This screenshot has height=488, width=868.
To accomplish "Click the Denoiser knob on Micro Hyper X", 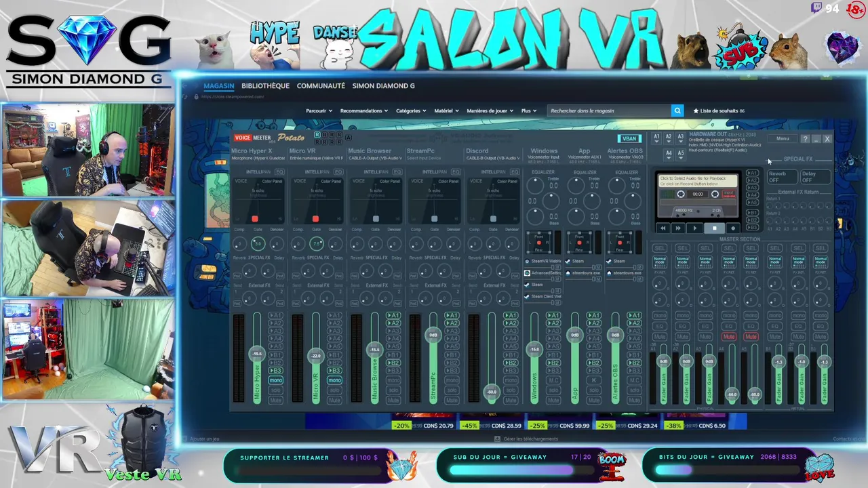I will click(x=276, y=244).
